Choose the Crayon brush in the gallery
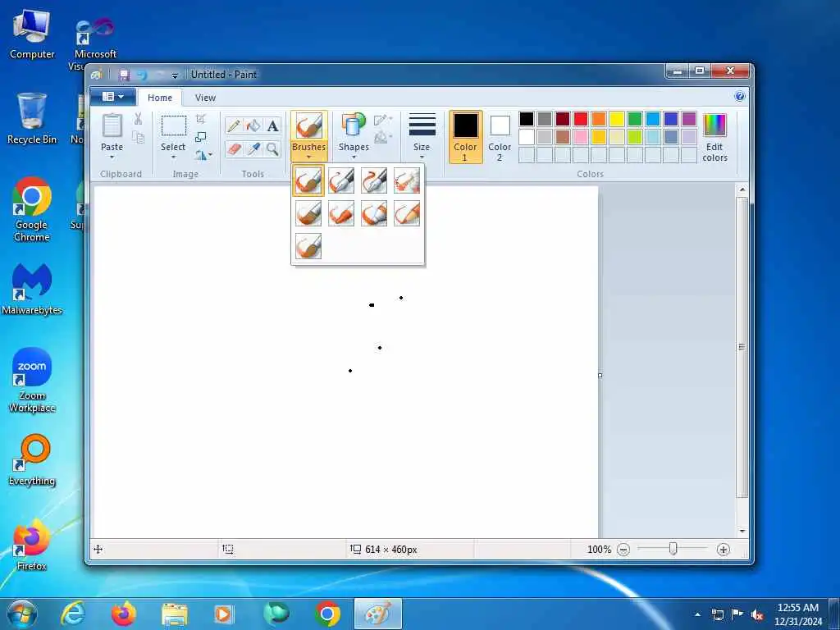 coord(341,213)
